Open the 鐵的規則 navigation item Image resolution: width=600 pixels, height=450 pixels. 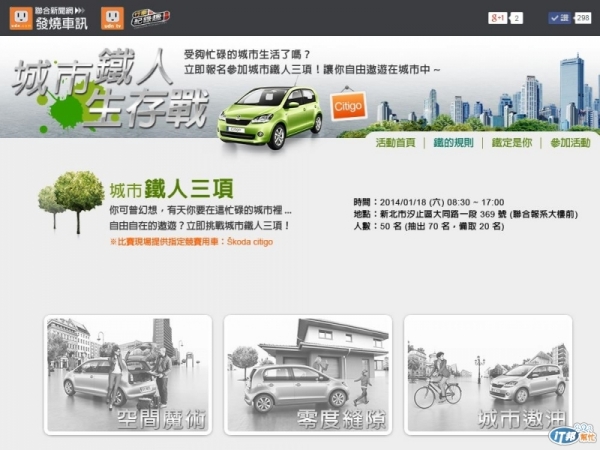453,143
